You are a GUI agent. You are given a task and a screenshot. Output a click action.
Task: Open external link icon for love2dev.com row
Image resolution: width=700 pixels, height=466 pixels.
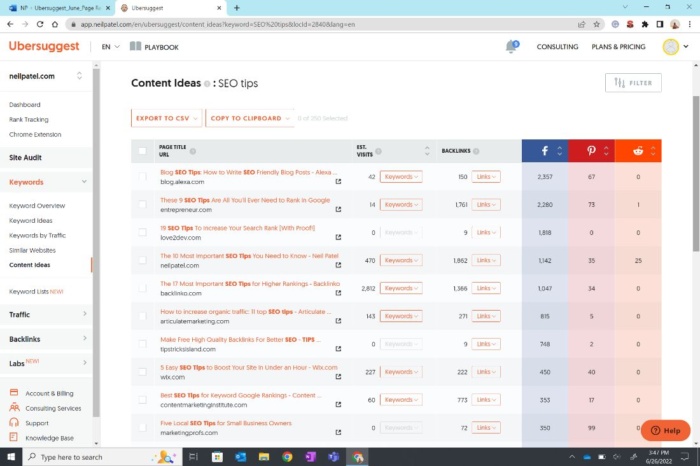338,237
